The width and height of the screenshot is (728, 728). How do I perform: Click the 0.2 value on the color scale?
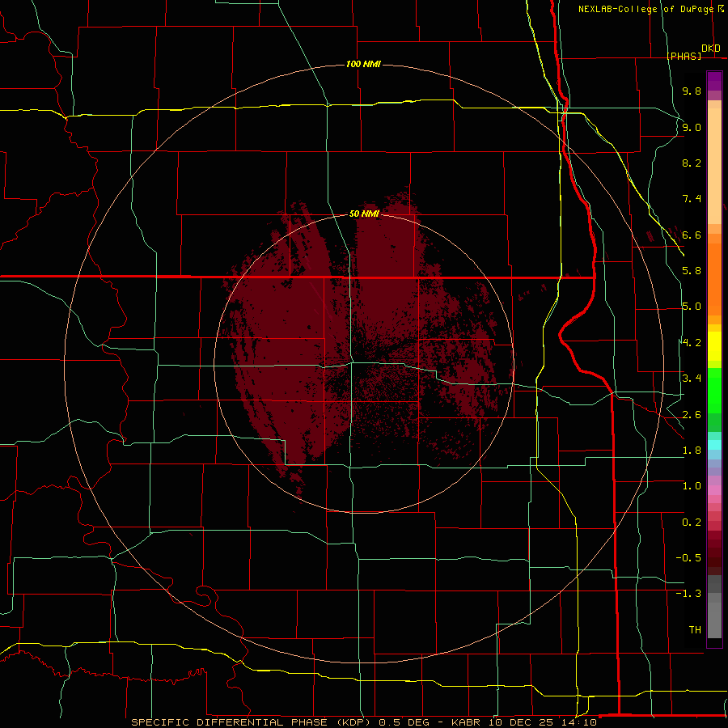point(692,523)
